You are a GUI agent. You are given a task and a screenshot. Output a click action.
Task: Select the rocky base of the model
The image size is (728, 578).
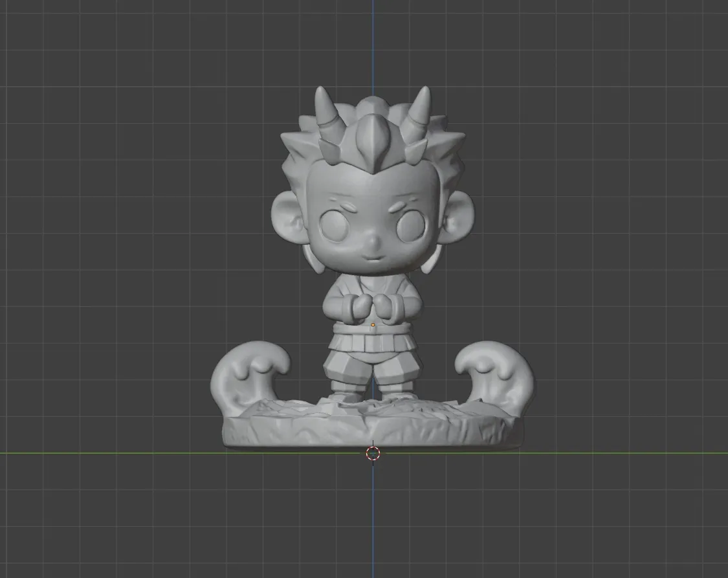(372, 425)
